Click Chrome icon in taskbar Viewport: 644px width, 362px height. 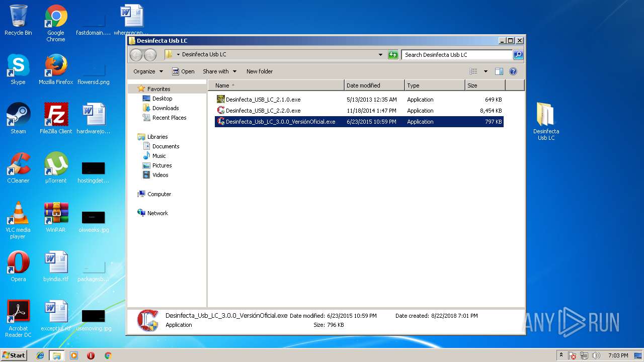click(108, 355)
